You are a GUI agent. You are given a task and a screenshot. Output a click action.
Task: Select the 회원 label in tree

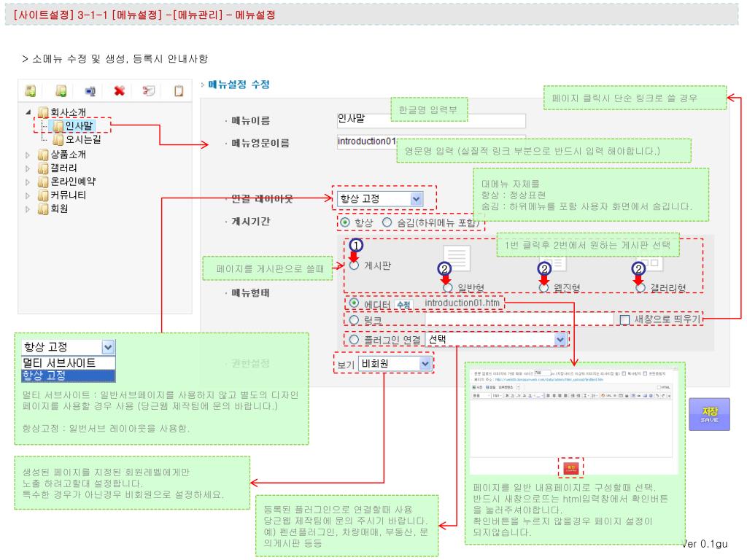coord(59,209)
